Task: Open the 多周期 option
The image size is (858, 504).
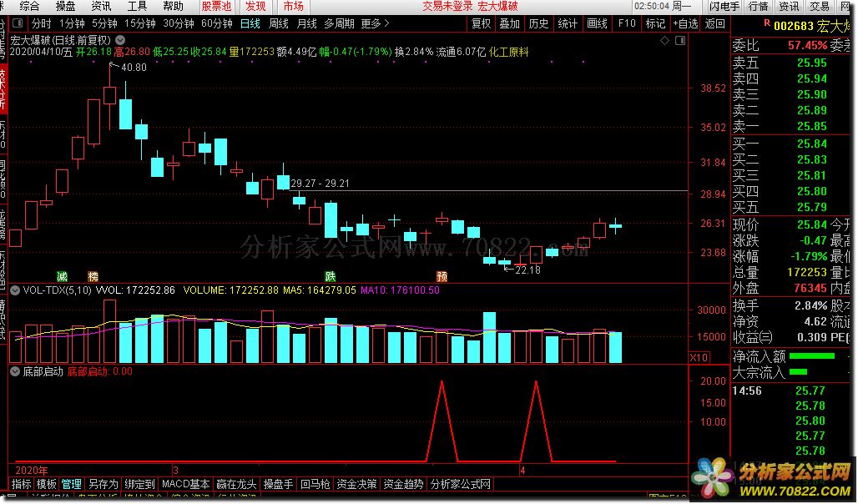Action: click(x=339, y=23)
